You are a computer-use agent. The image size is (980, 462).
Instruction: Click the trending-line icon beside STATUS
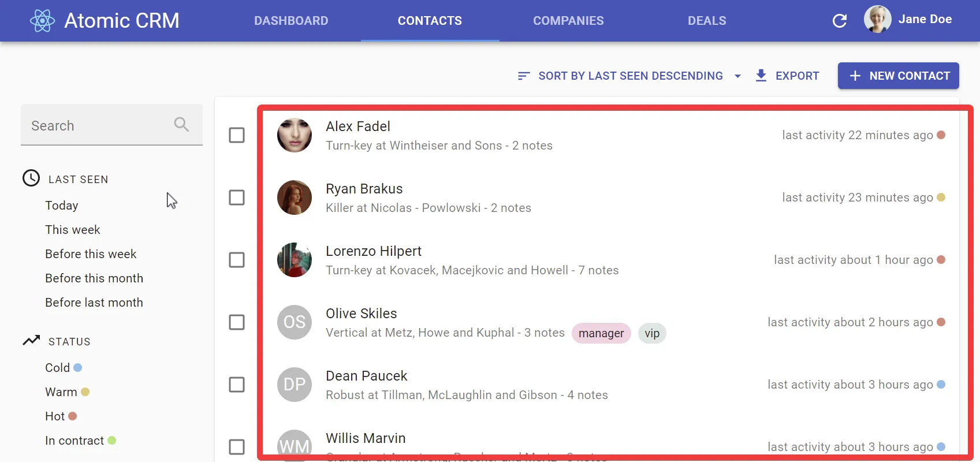coord(31,340)
